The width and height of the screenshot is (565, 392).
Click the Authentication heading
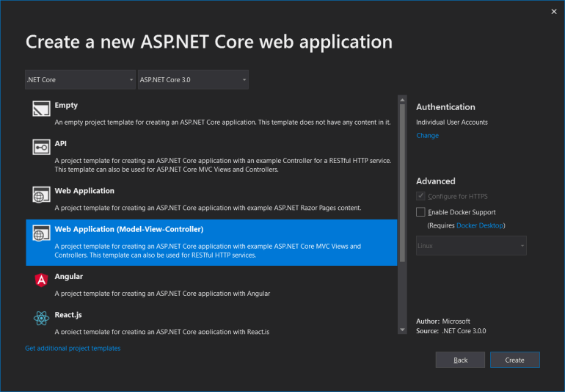[445, 107]
